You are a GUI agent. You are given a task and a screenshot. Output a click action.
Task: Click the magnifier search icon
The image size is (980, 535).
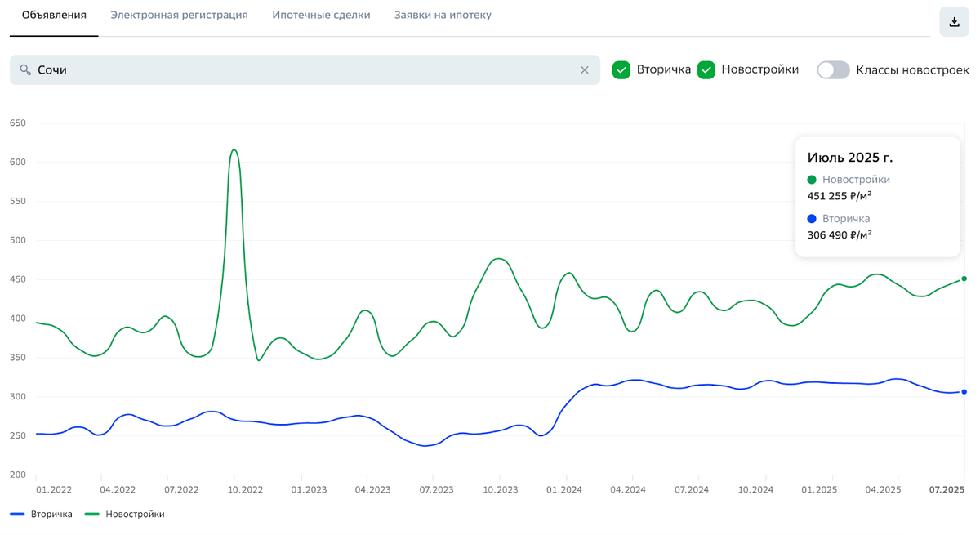pyautogui.click(x=25, y=70)
